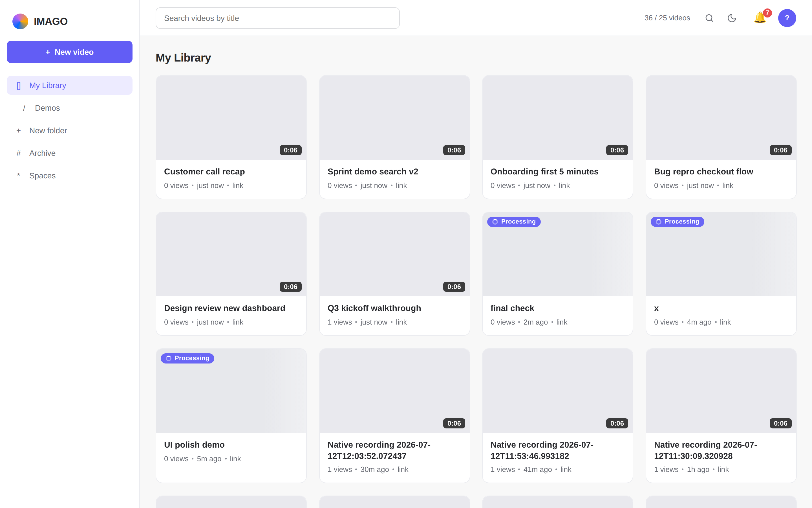Click the 0:06 duration on Customer call recap
Screen dimensions: 812x508
[x=291, y=150]
